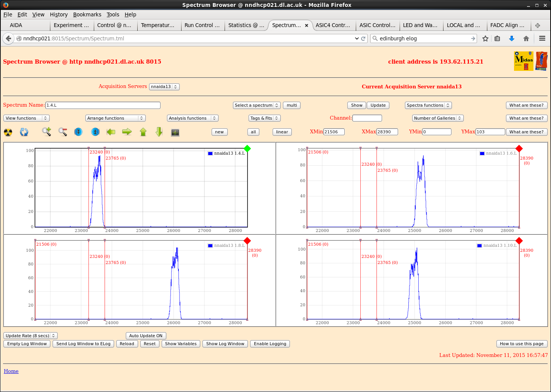Expand the Analysis functions dropdown
This screenshot has width=551, height=392.
point(192,118)
